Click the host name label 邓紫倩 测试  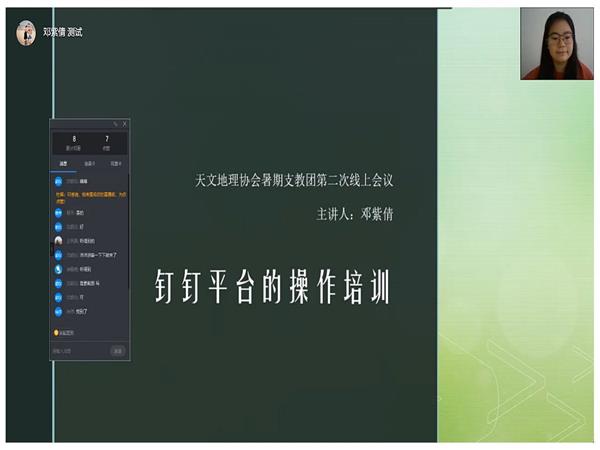tap(62, 32)
